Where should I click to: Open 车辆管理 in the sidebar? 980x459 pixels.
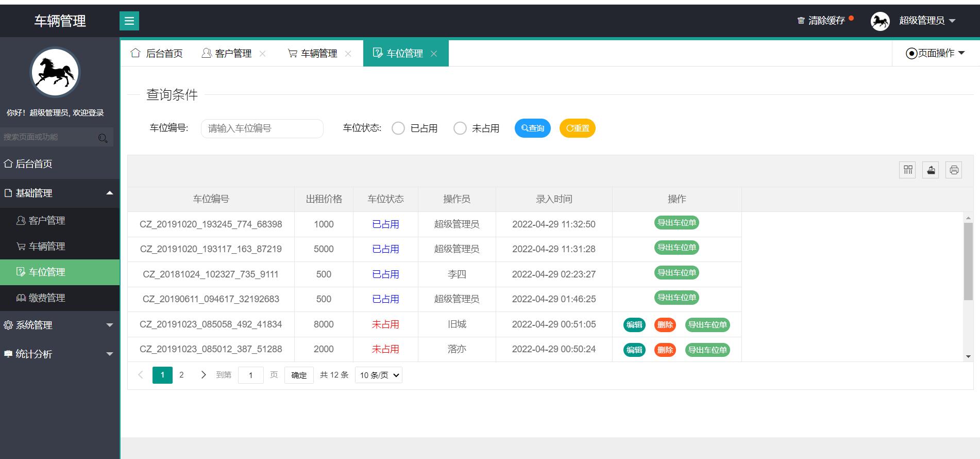[60, 247]
